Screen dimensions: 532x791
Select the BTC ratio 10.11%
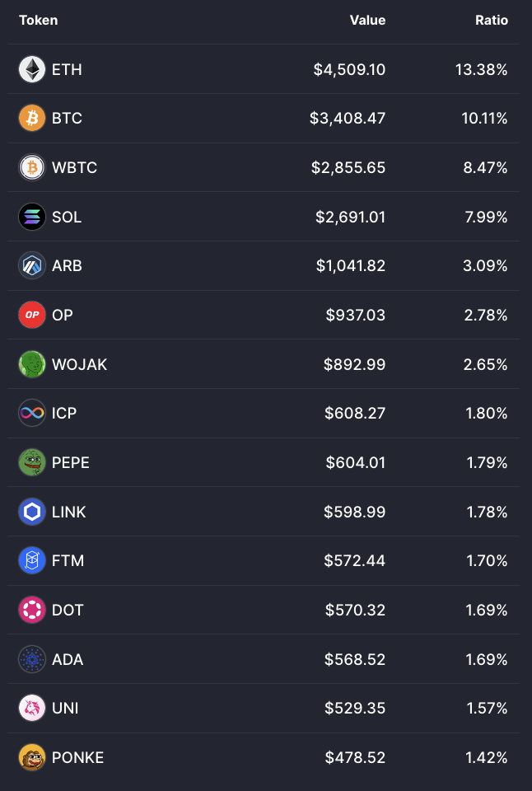point(484,119)
